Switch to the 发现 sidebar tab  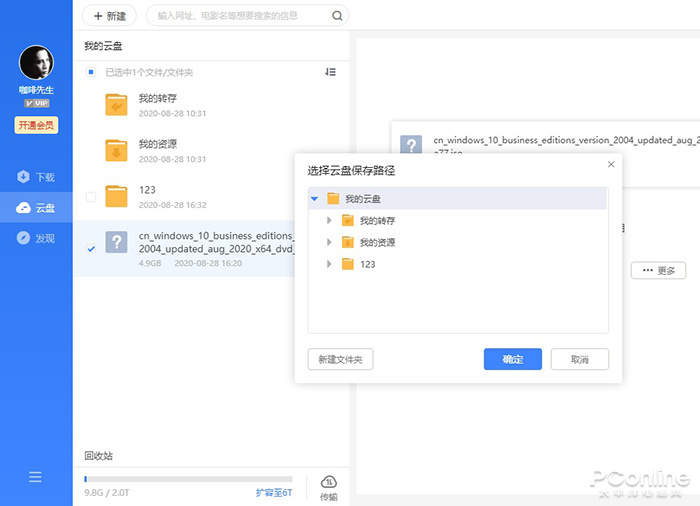[x=36, y=239]
